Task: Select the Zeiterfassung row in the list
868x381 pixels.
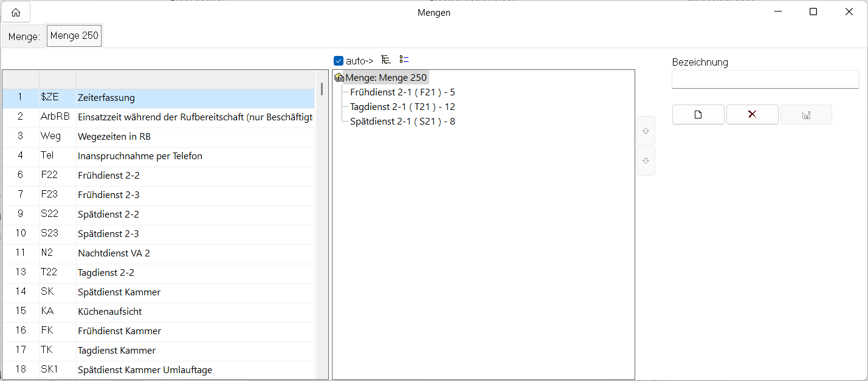Action: click(106, 98)
